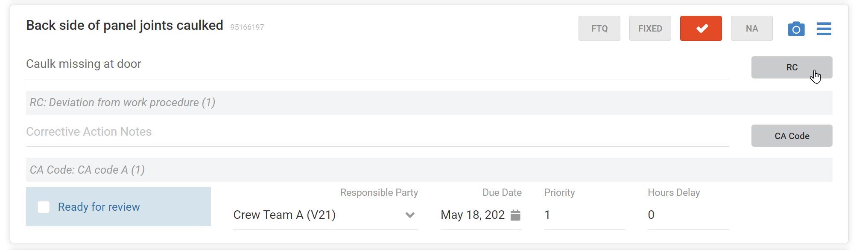
Task: Click the Ready for review label
Action: 99,207
